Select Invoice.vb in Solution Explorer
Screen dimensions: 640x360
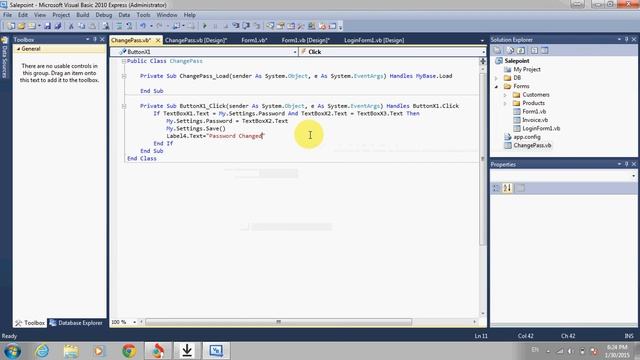535,120
